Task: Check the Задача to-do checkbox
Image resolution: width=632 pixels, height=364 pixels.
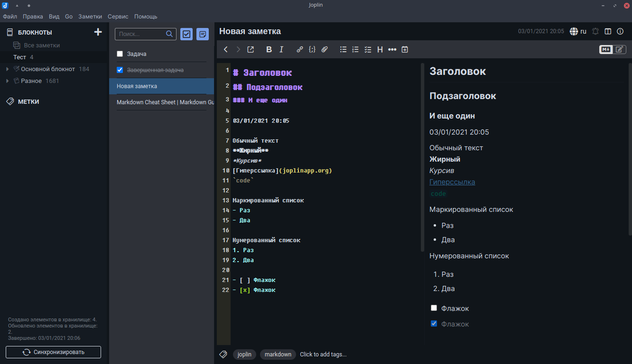Action: [120, 54]
